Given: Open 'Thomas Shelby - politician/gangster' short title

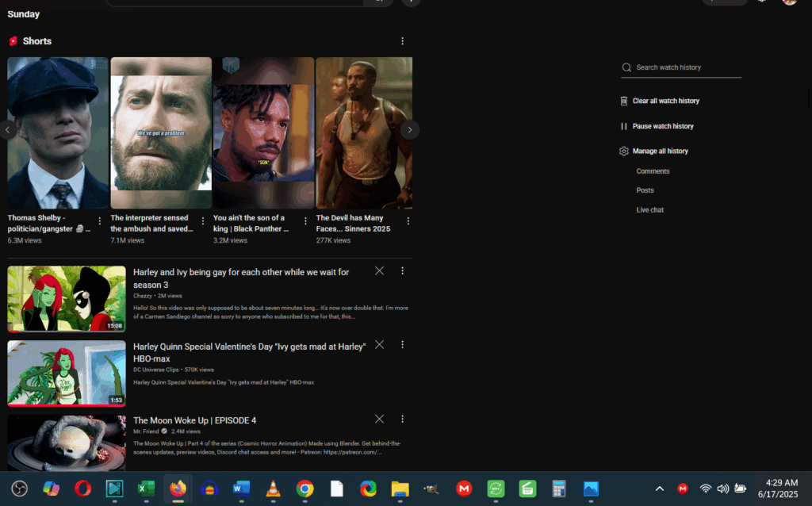Looking at the screenshot, I should pyautogui.click(x=49, y=224).
